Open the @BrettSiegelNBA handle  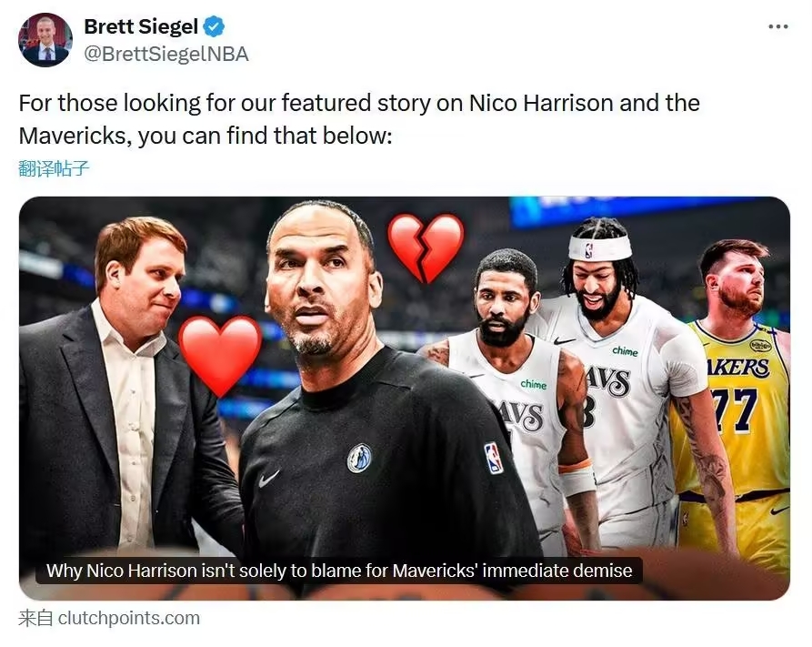(166, 55)
